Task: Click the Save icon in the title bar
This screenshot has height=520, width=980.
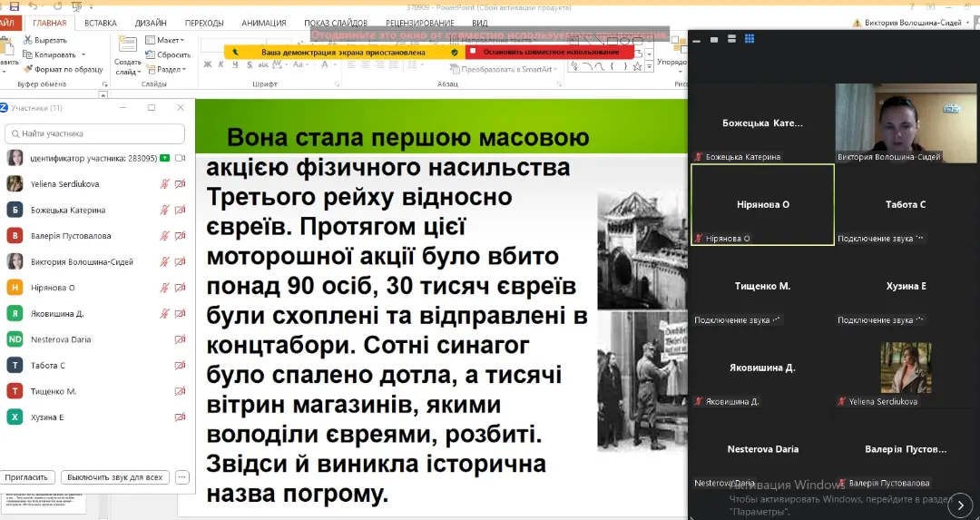Action: [14, 6]
